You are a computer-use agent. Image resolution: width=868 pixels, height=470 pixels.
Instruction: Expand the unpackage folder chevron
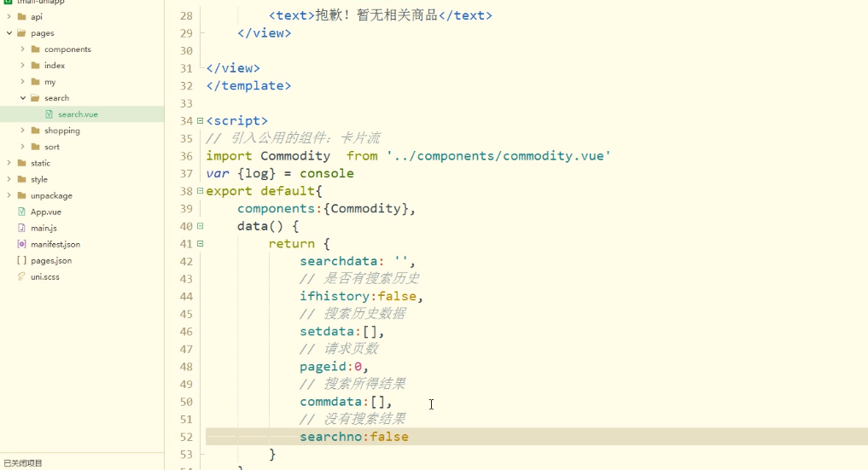[x=9, y=195]
